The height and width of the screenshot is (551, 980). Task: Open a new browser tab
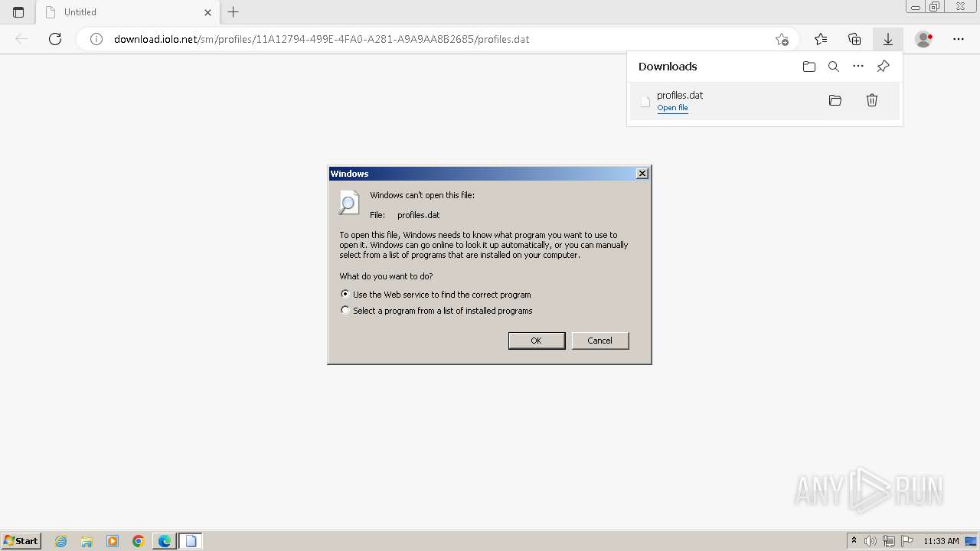point(234,12)
